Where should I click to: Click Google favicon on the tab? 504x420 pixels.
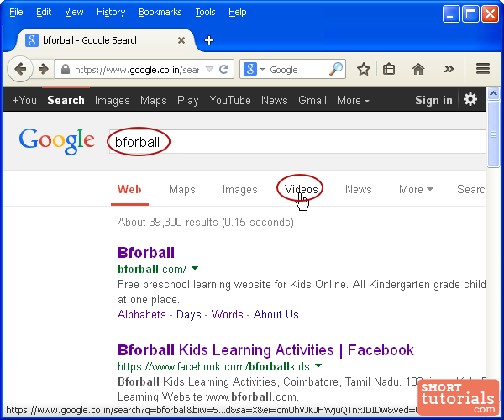tap(32, 40)
